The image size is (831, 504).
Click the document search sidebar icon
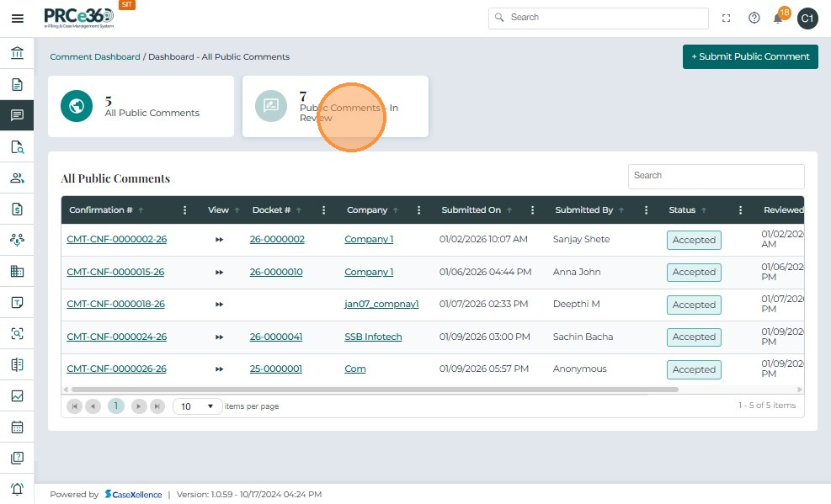point(17,146)
